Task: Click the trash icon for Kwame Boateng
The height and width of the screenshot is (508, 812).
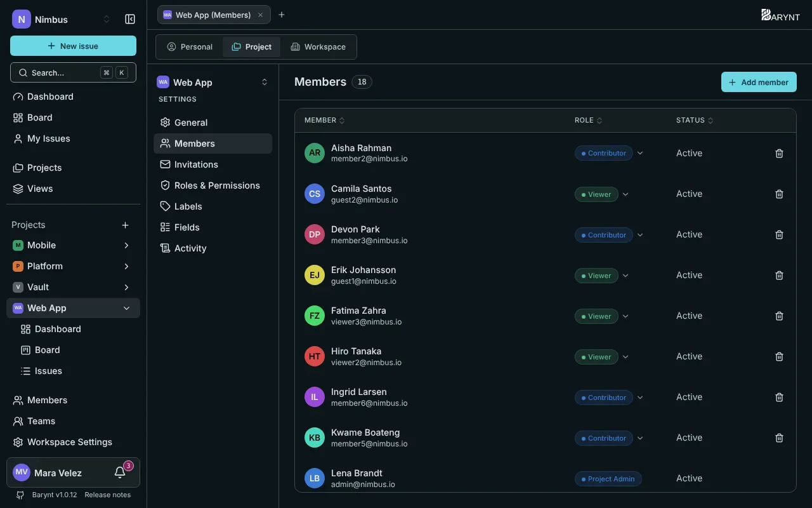Action: [780, 438]
